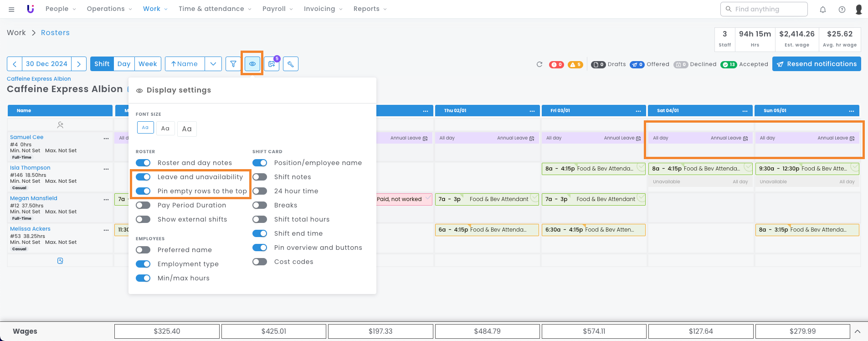Click the wrench tools icon
This screenshot has height=341, width=868.
click(291, 64)
